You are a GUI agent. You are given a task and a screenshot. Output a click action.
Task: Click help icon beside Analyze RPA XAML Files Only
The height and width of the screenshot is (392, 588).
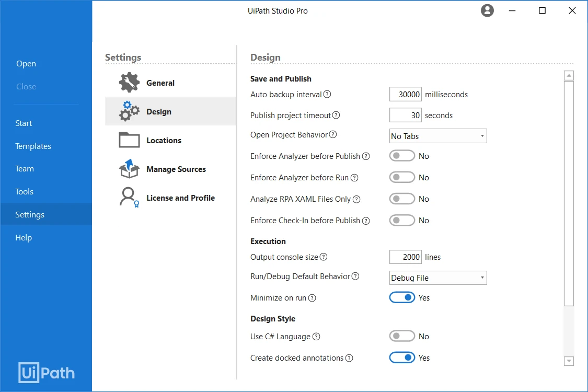(x=356, y=199)
